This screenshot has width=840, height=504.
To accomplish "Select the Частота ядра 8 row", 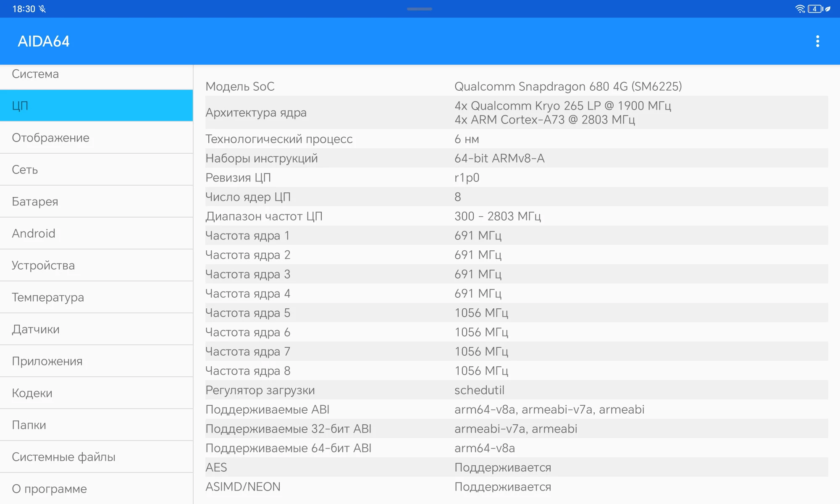I will tap(517, 370).
